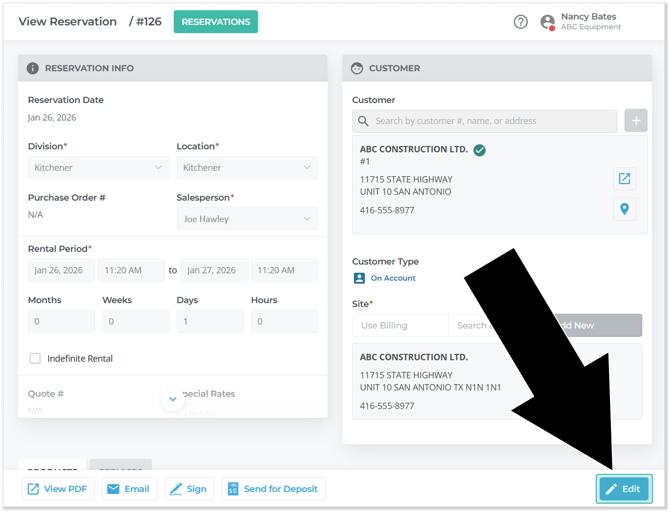The image size is (670, 512).
Task: Click the View PDF button
Action: [58, 489]
